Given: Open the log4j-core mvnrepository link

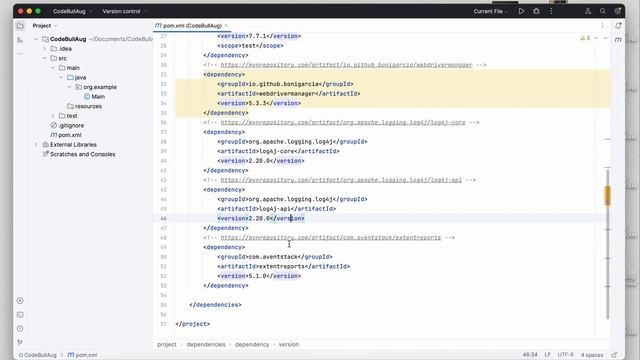Looking at the screenshot, I should (x=343, y=122).
